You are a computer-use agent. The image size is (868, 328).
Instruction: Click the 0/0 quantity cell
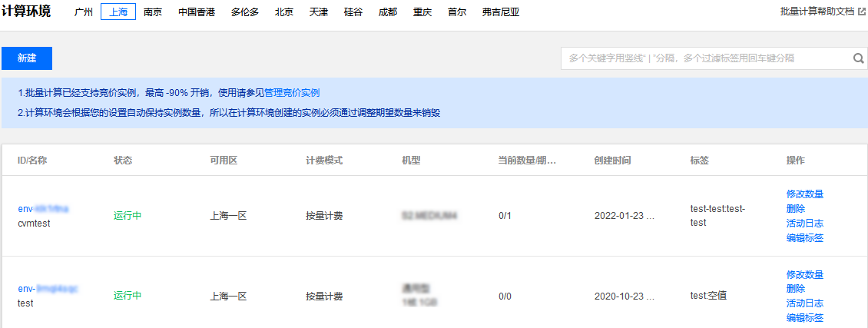[x=505, y=296]
